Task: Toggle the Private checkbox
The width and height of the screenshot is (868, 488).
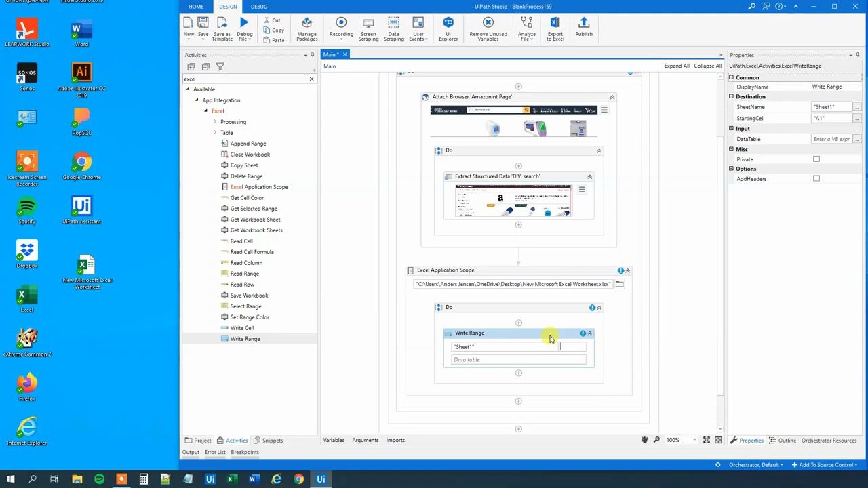Action: (816, 159)
